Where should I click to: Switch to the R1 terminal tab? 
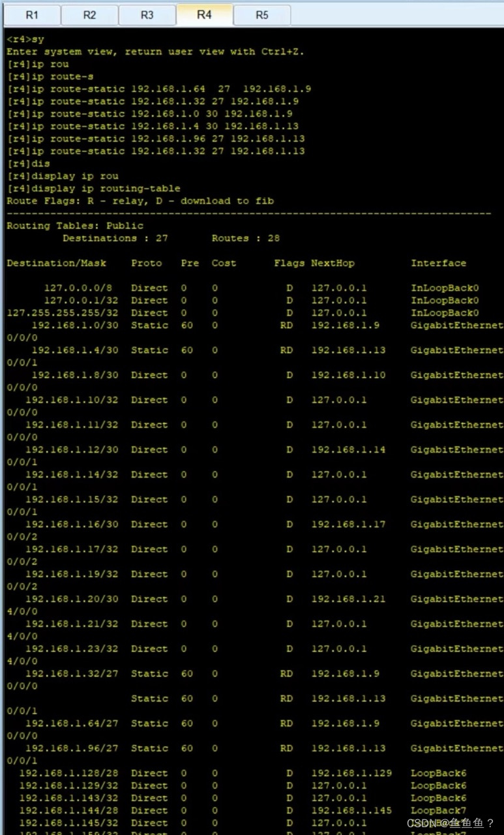32,15
